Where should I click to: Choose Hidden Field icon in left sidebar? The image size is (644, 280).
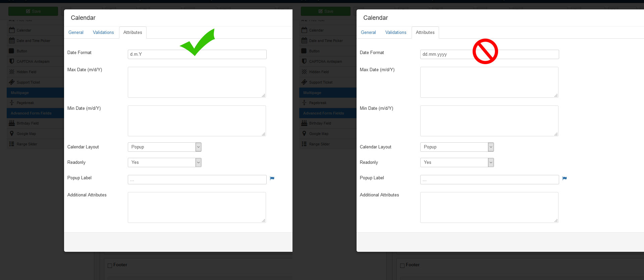pyautogui.click(x=12, y=72)
